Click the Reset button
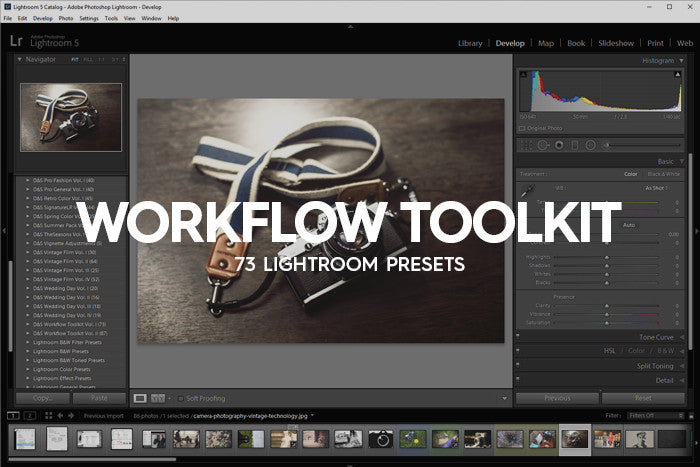700x467 pixels. click(x=643, y=398)
